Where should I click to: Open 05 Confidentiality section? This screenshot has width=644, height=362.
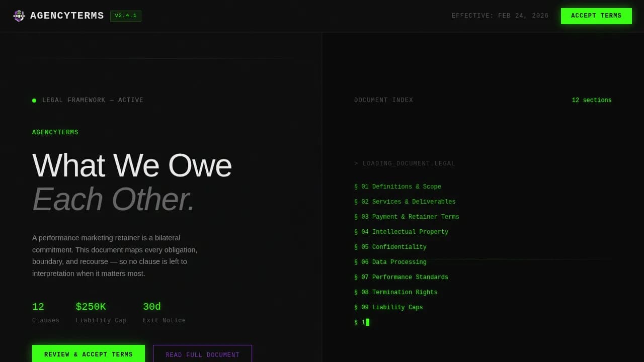pyautogui.click(x=390, y=247)
